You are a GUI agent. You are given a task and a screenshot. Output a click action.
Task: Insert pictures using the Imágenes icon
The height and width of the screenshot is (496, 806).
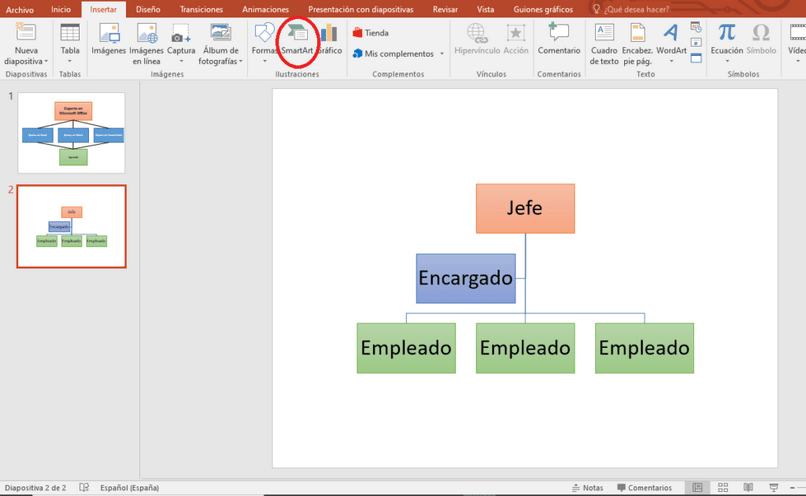tap(108, 40)
